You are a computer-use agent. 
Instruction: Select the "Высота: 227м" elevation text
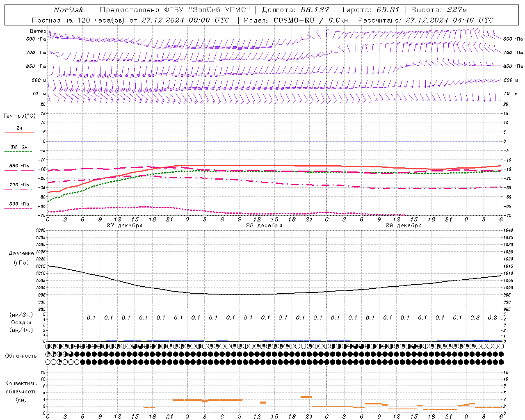(439, 10)
